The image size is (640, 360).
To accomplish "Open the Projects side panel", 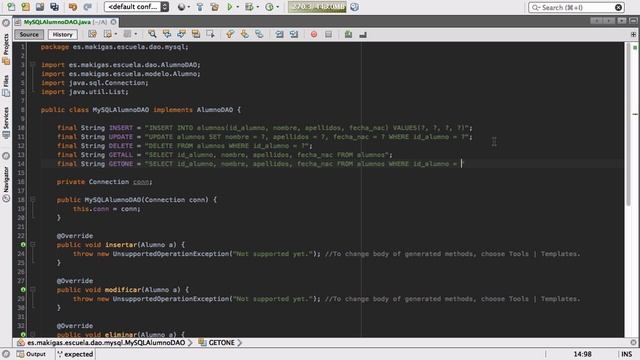I will pos(6,48).
